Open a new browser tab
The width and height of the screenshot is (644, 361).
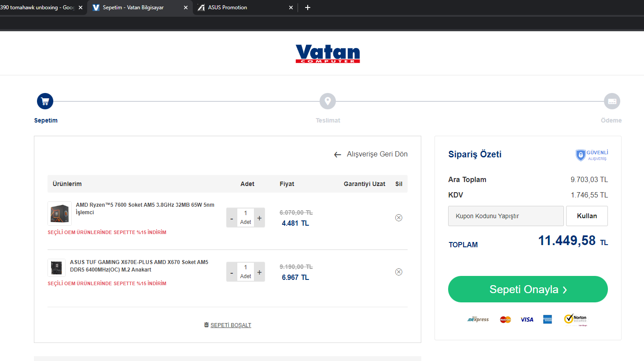308,7
